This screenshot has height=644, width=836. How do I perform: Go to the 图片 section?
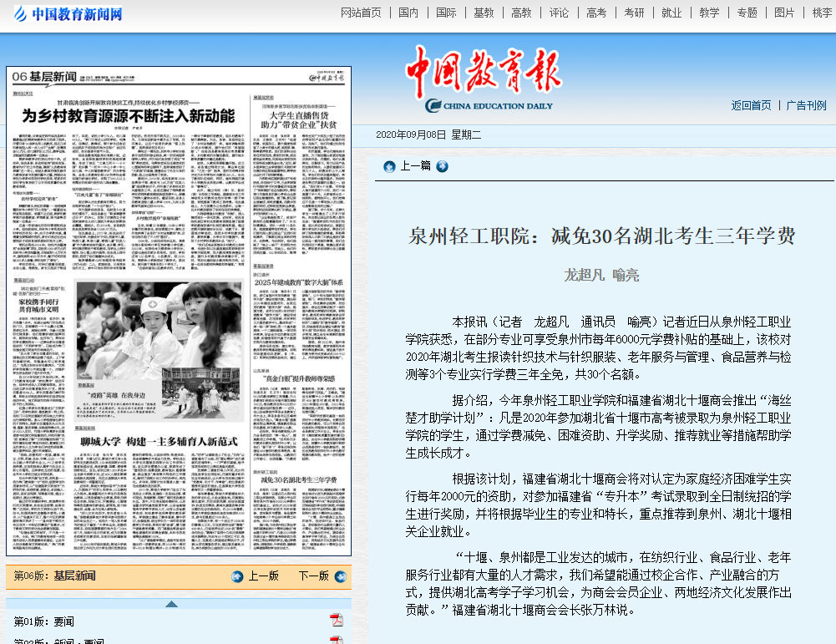[x=784, y=13]
